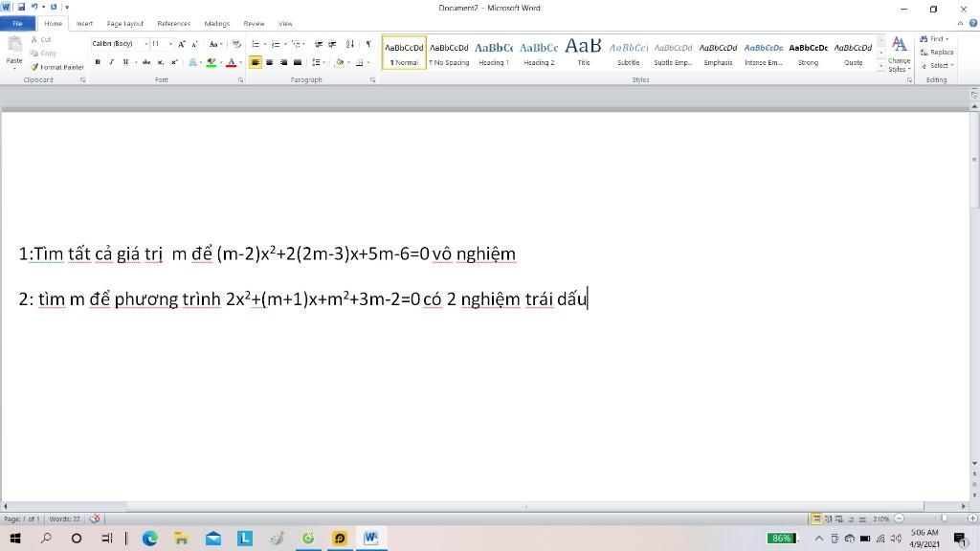Click Zoom In plus button
The height and width of the screenshot is (551, 980).
[972, 518]
